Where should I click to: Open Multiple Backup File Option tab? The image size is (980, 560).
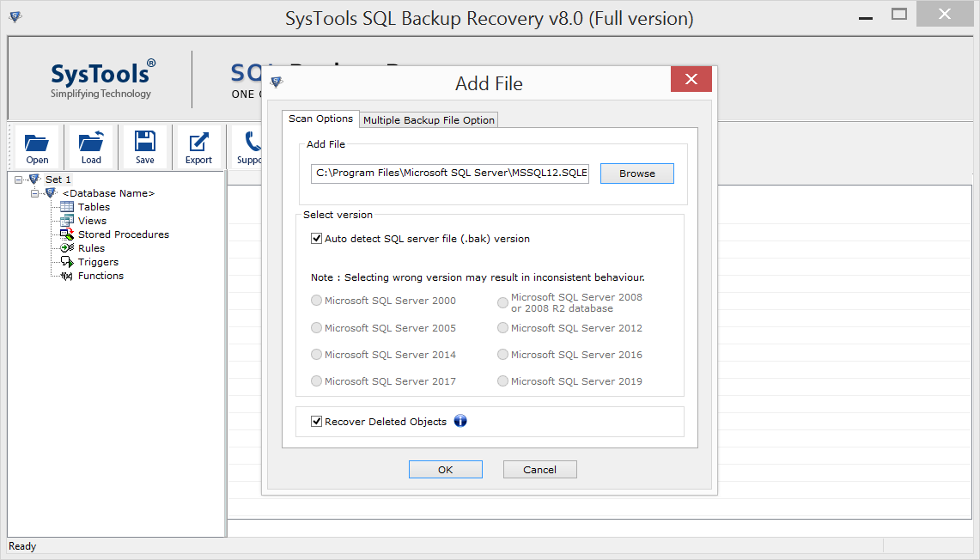pos(429,120)
